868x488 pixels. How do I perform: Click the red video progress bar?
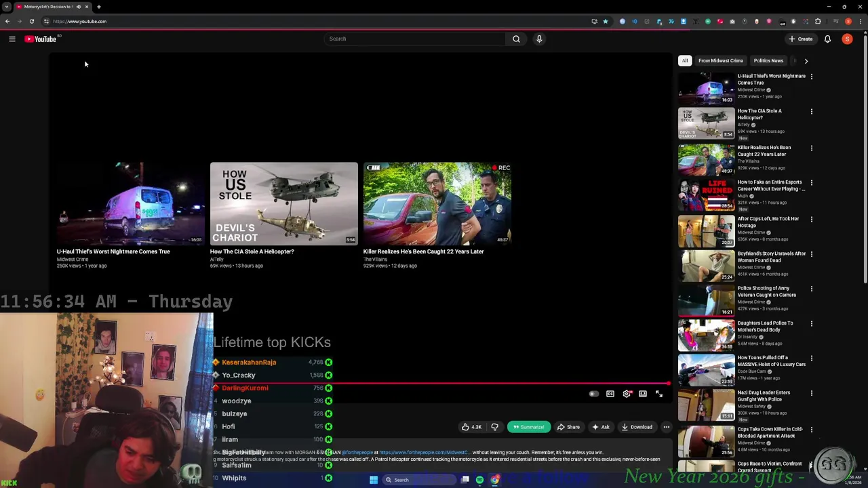[442, 384]
